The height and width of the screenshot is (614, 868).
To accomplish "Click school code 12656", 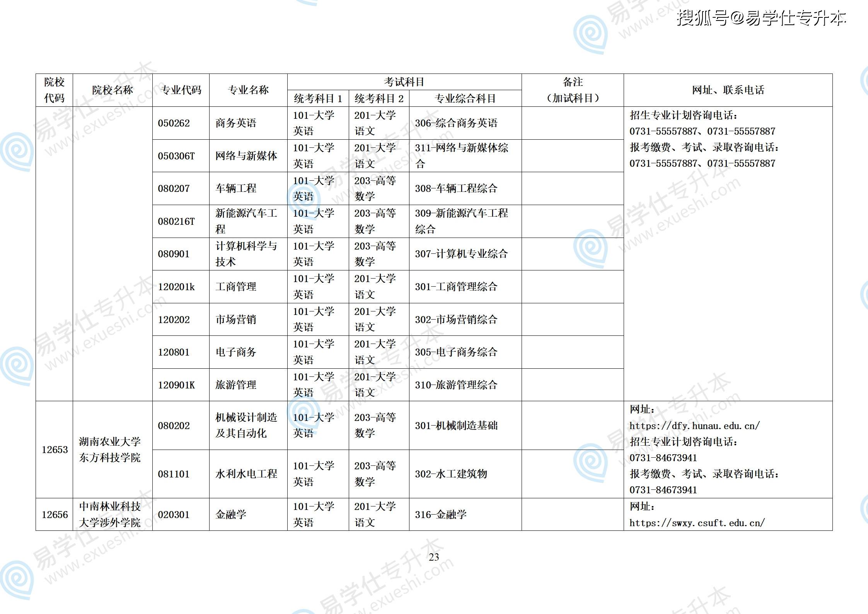I will (55, 515).
